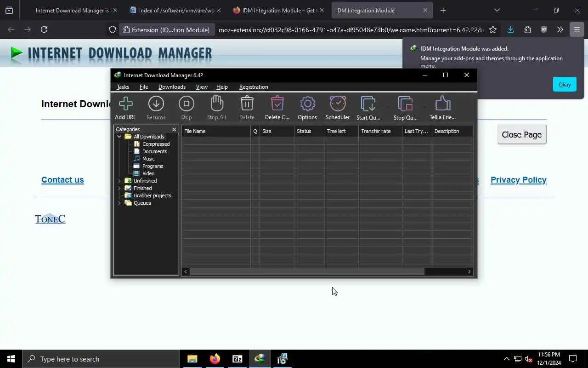588x368 pixels.
Task: Sort by Status column header
Action: click(309, 131)
